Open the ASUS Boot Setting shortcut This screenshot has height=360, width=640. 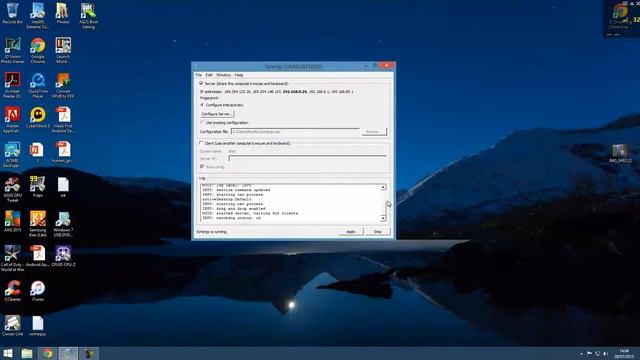click(x=88, y=16)
